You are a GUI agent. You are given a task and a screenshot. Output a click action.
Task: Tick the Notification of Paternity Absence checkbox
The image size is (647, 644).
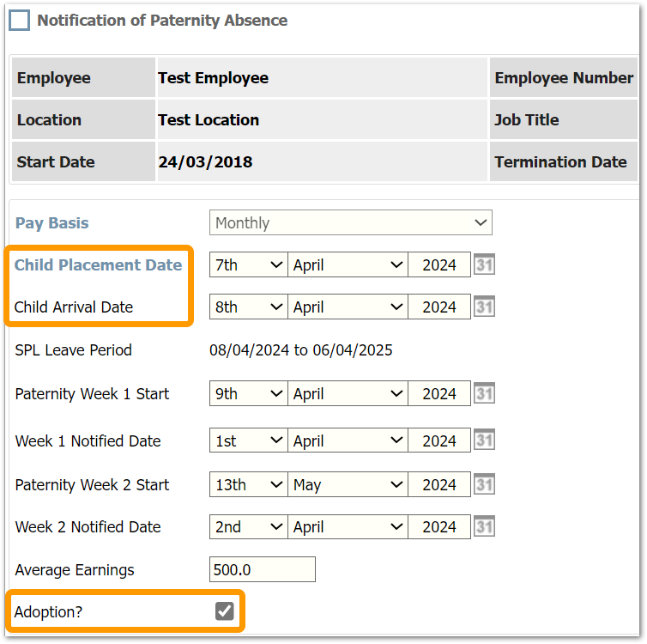point(19,21)
